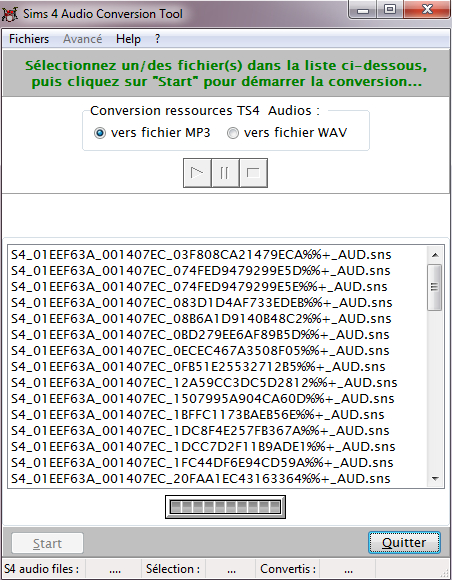Close the Sims 4 Audio Conversion Tool window

[427, 10]
